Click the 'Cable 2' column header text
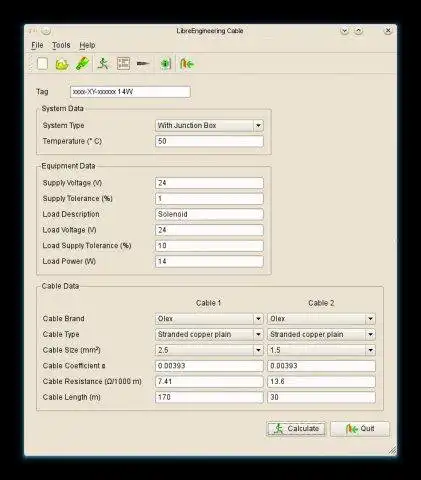 click(x=321, y=303)
